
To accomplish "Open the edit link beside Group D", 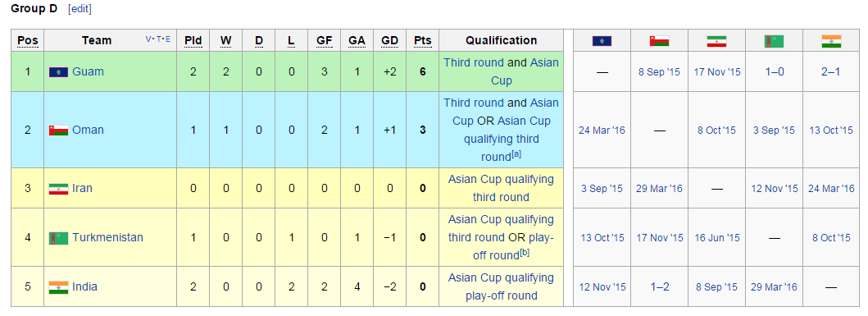I will (x=80, y=9).
